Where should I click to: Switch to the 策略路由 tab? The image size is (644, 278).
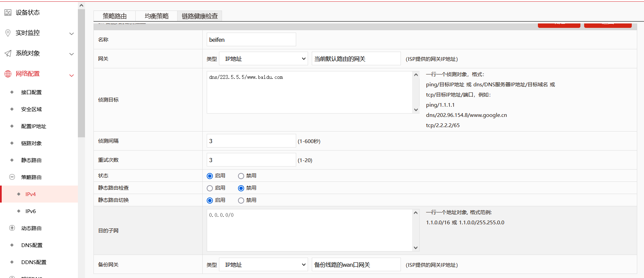[x=115, y=16]
